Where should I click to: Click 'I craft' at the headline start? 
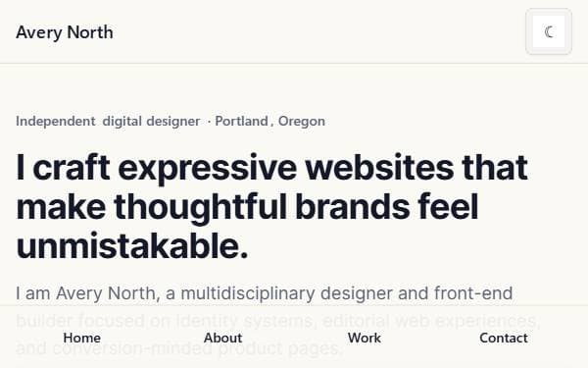click(63, 168)
